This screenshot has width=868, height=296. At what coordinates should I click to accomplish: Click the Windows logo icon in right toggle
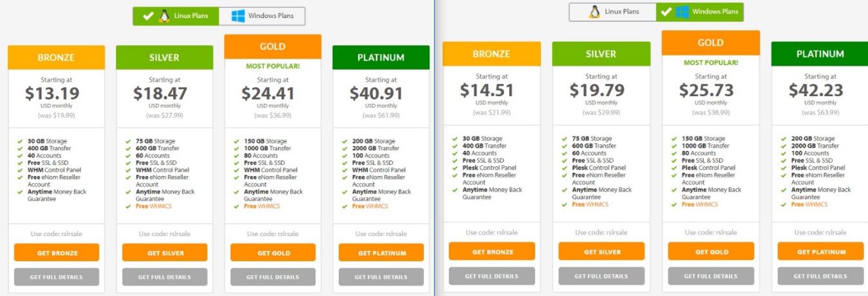[683, 12]
